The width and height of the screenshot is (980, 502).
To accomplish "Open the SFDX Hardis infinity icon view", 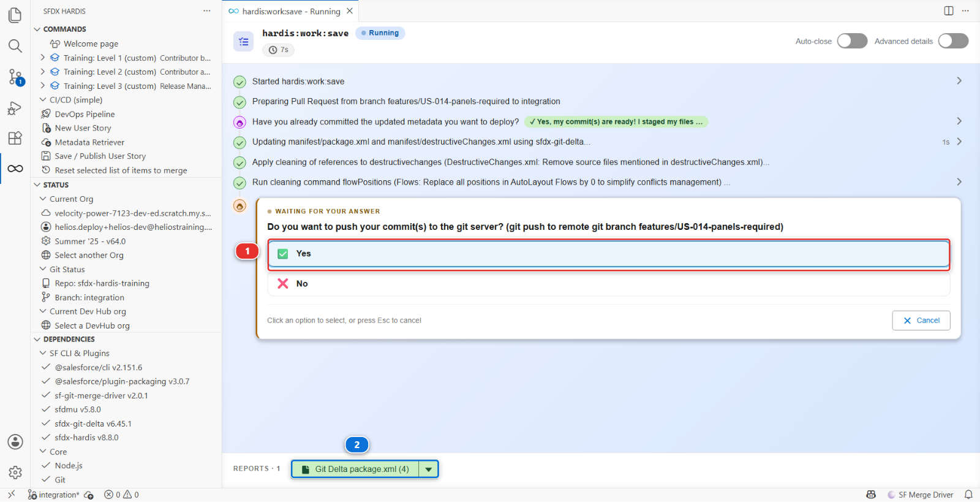I will pyautogui.click(x=15, y=169).
